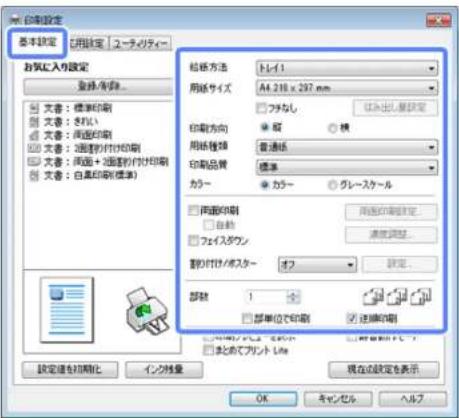Viewport: 459px width, 418px height.
Task: Open the 給紙方法 dropdown showing トレイ1
Action: pyautogui.click(x=347, y=68)
